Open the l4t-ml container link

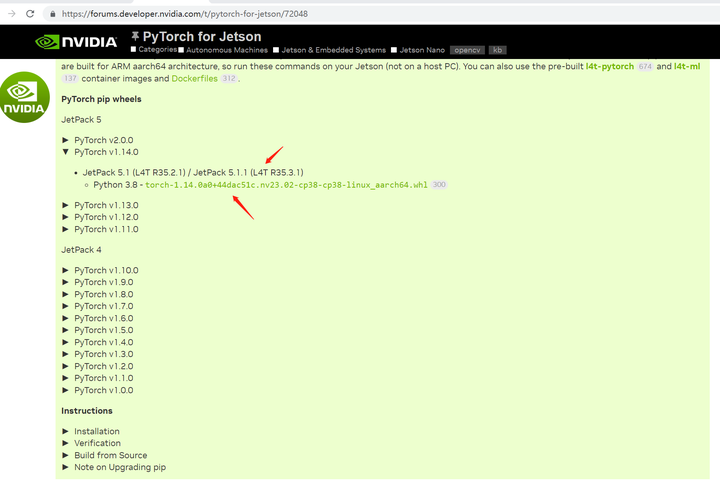pyautogui.click(x=687, y=66)
